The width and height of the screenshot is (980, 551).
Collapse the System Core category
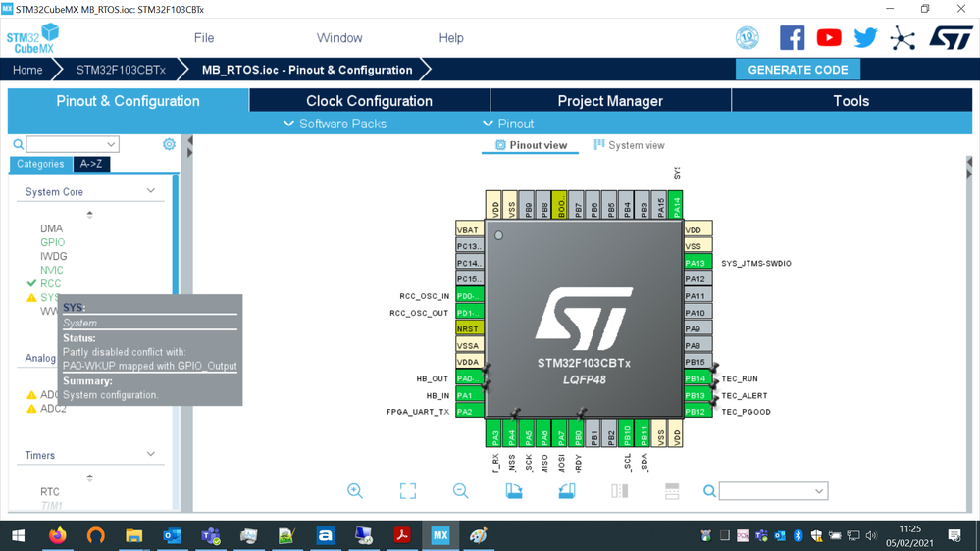point(151,190)
